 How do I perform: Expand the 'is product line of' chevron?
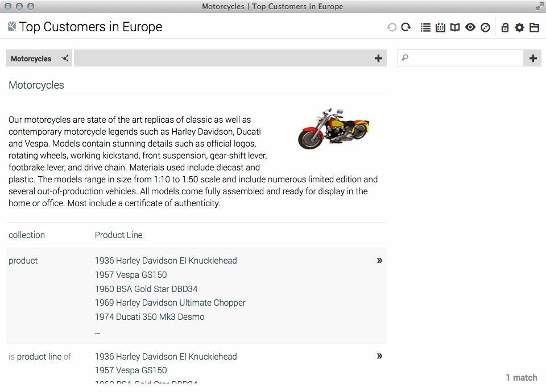tap(379, 356)
